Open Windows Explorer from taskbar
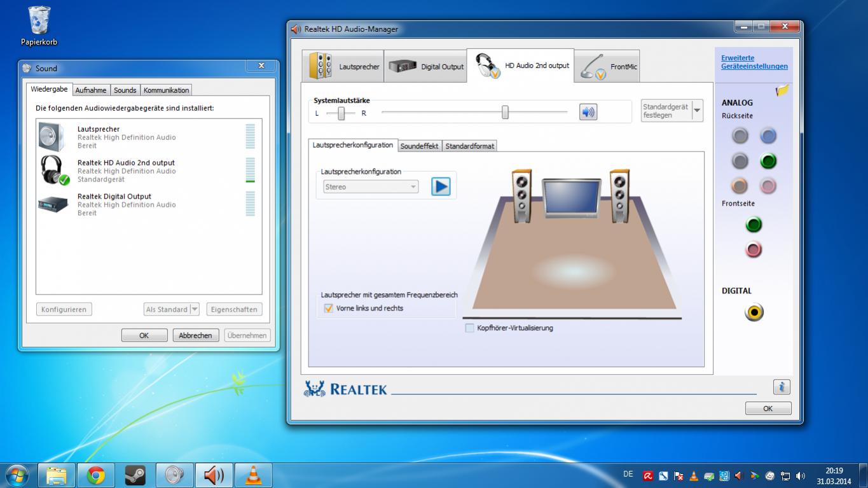Image resolution: width=868 pixels, height=488 pixels. [x=57, y=475]
